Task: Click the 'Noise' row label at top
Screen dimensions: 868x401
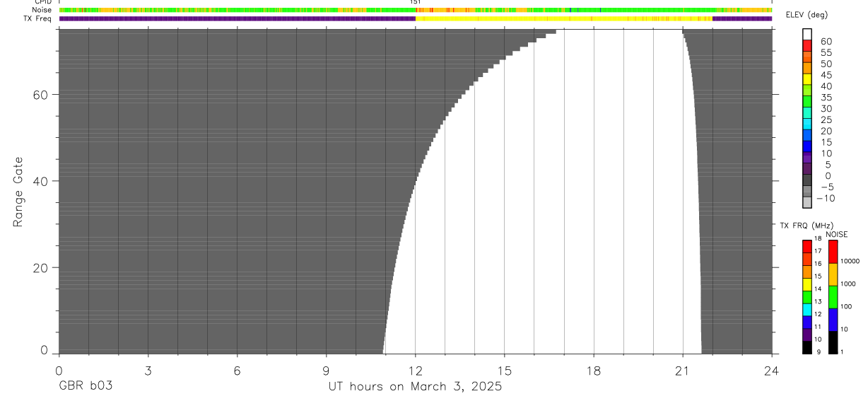Action: tap(42, 11)
